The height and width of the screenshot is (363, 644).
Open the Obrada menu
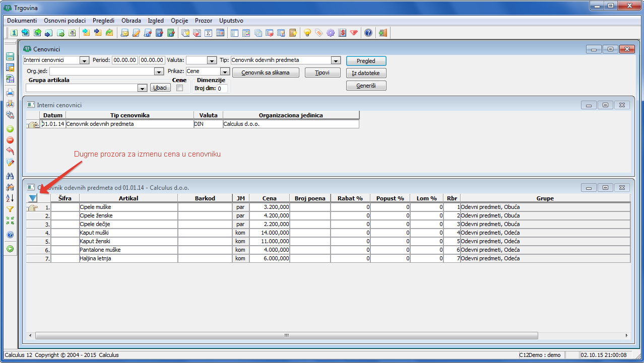click(131, 21)
